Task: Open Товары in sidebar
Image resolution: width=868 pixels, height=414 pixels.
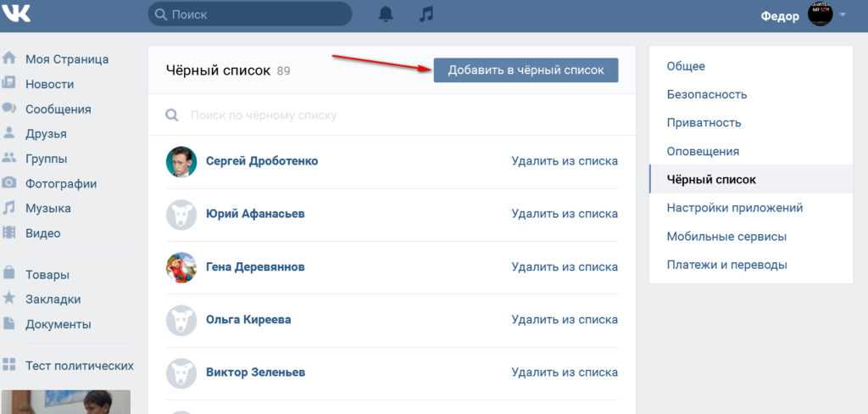Action: [47, 275]
